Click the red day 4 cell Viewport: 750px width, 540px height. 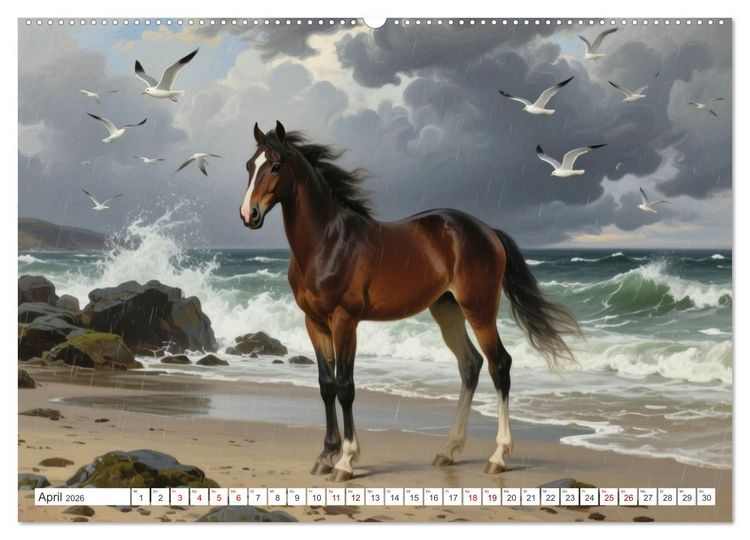(199, 496)
